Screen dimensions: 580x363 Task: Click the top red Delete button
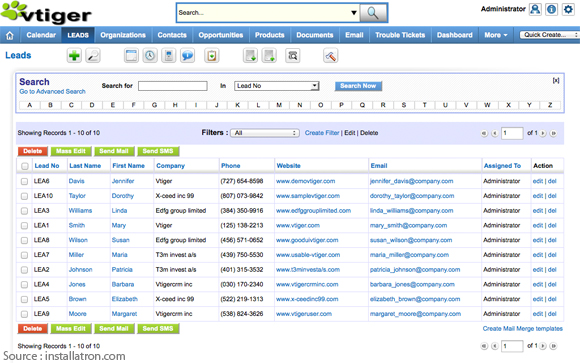33,151
